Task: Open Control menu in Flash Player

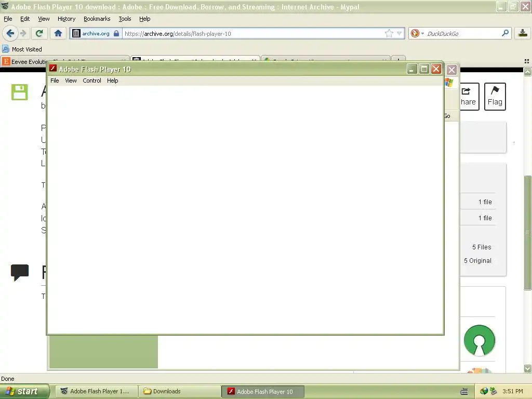Action: pos(92,81)
